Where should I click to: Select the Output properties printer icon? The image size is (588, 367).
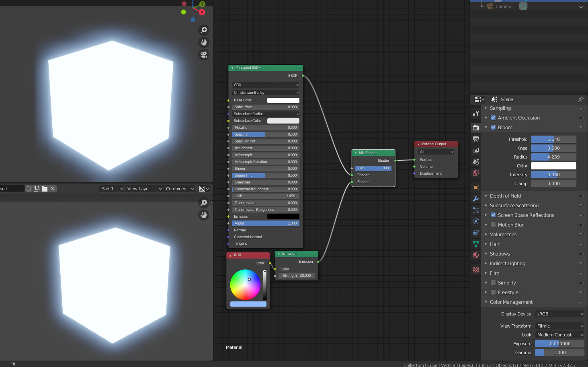pos(476,139)
